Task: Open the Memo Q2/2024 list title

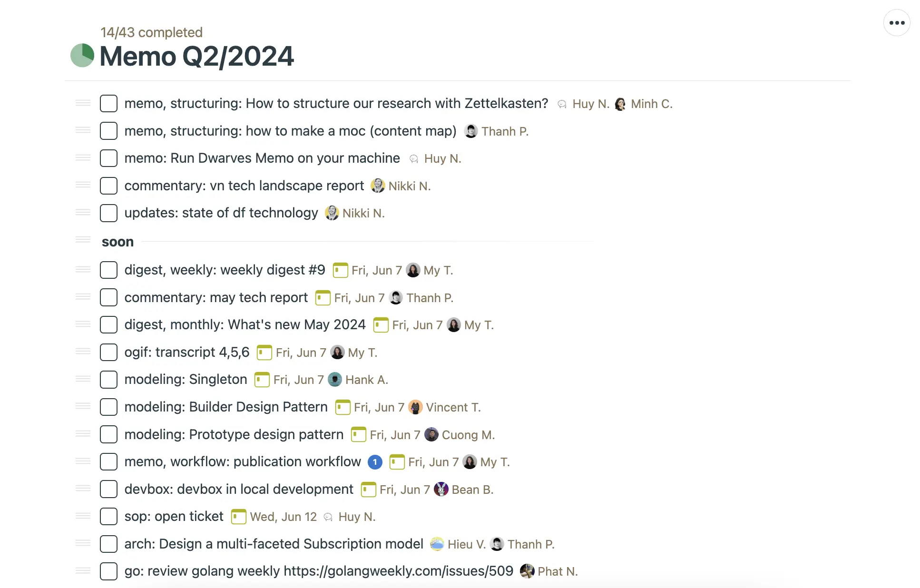Action: (x=197, y=56)
